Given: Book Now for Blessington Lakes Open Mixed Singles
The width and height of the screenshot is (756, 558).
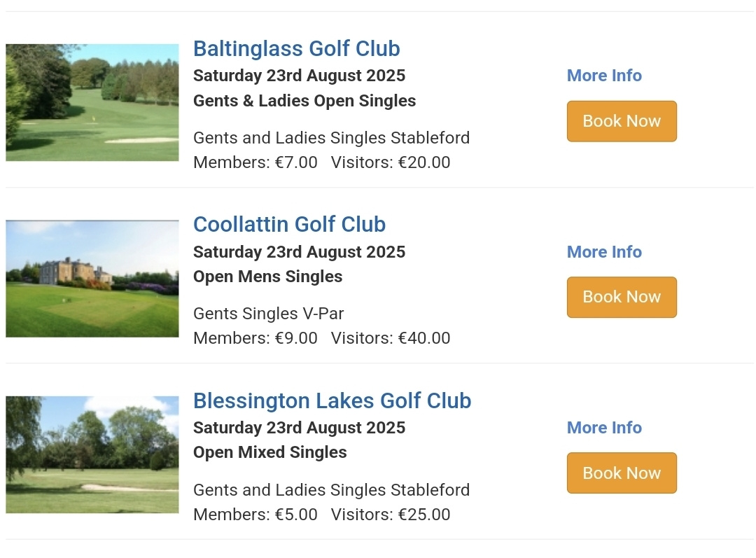Looking at the screenshot, I should pyautogui.click(x=622, y=473).
